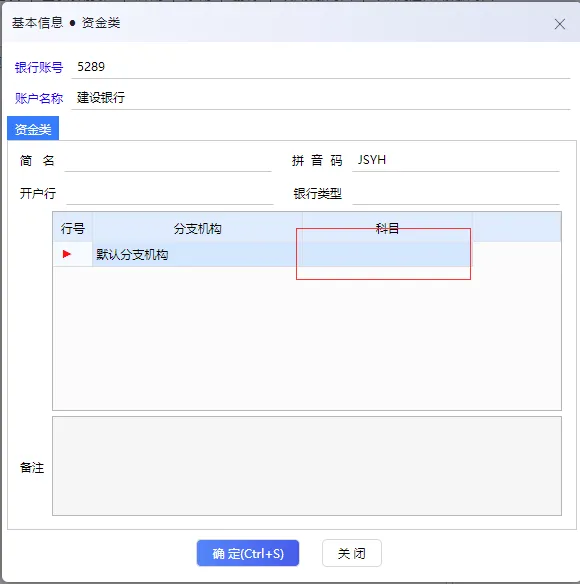The image size is (580, 584).
Task: Switch to the 资金类 tab
Action: (33, 129)
